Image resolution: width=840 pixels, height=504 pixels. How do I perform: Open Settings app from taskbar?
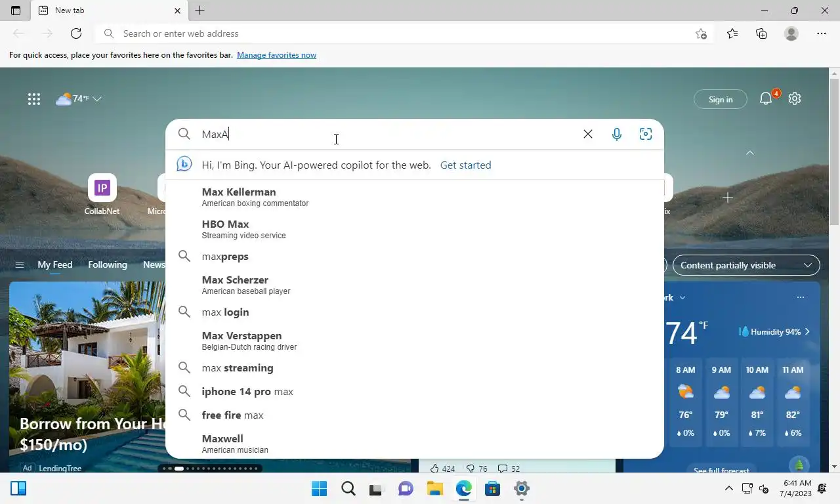(x=522, y=488)
